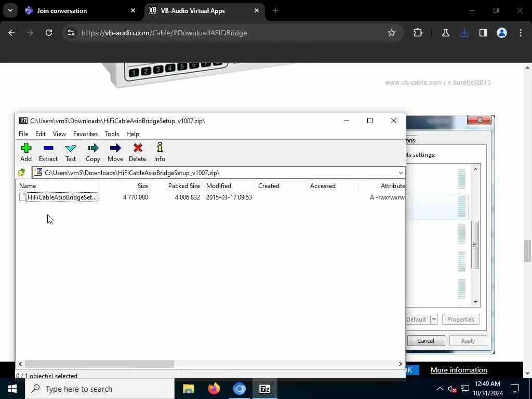The width and height of the screenshot is (532, 399).
Task: Sort files by Name column
Action: click(58, 186)
